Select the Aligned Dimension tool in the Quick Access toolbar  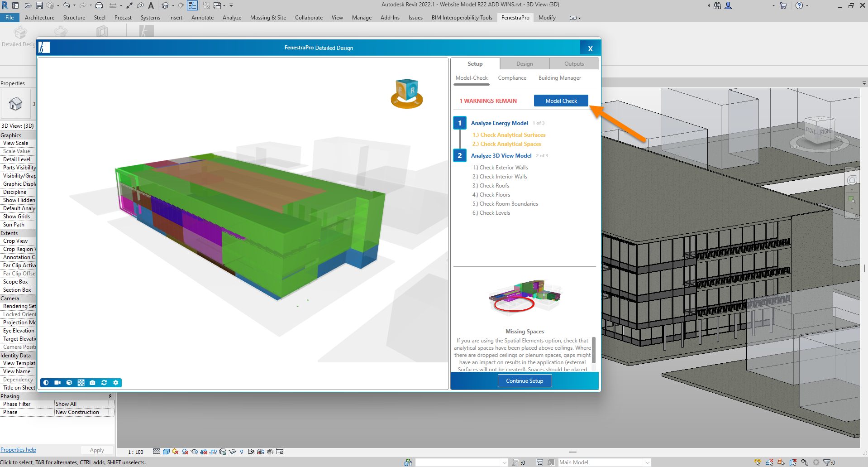129,5
